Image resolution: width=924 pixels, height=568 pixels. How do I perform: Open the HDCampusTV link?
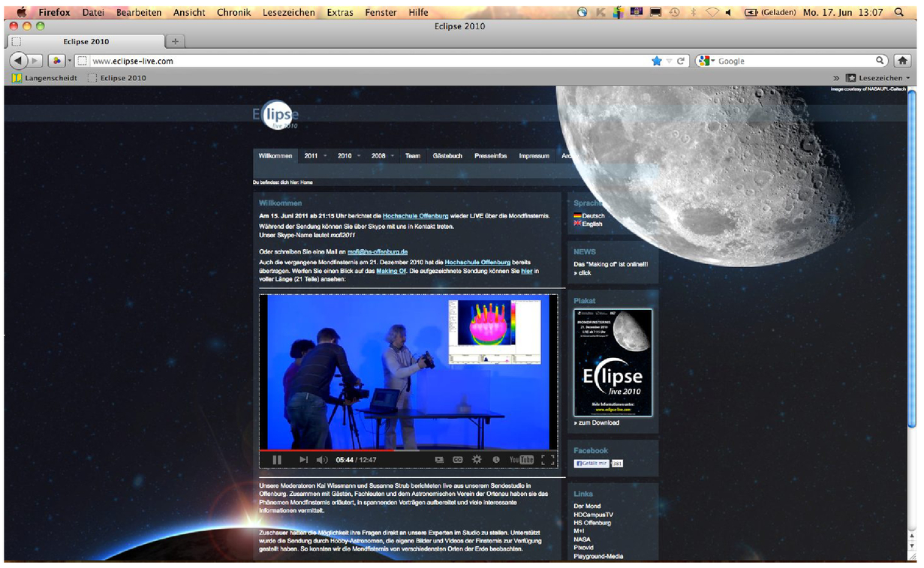point(593,515)
